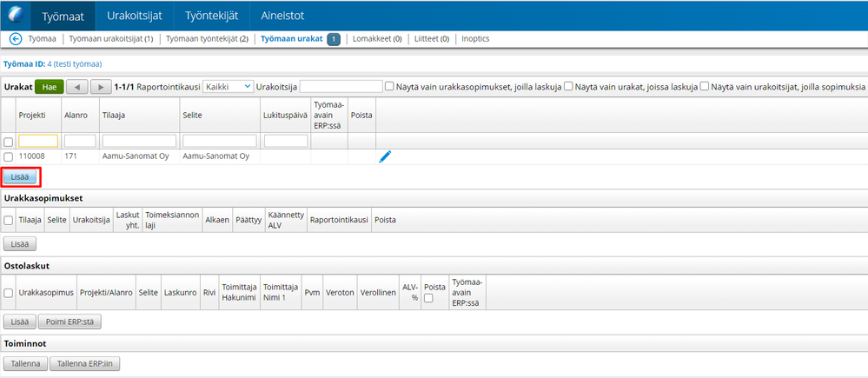Open Liitteet (0) subtab

pyautogui.click(x=432, y=39)
